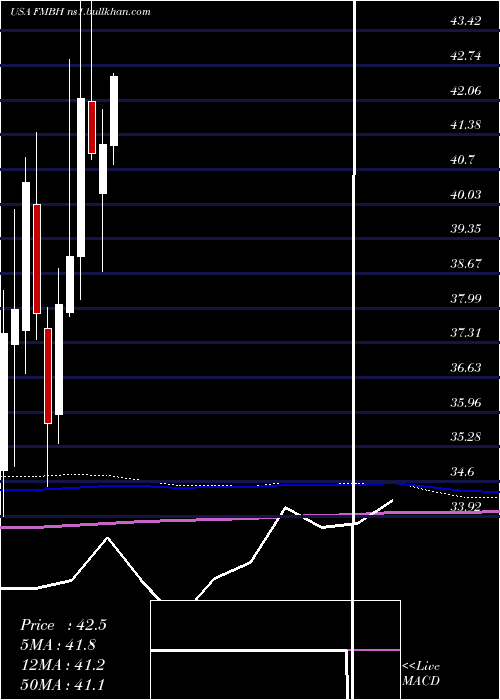Image resolution: width=500 pixels, height=700 pixels.
Task: Click the 50MA : 41.1 readout
Action: point(62,684)
